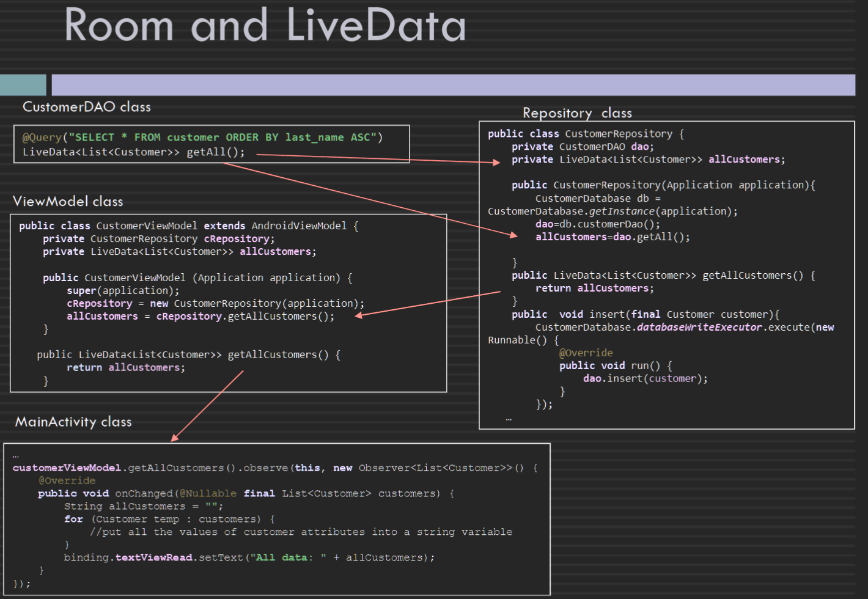Viewport: 868px width, 599px height.
Task: Click 'String allCustomers = "";' line
Action: tap(143, 507)
